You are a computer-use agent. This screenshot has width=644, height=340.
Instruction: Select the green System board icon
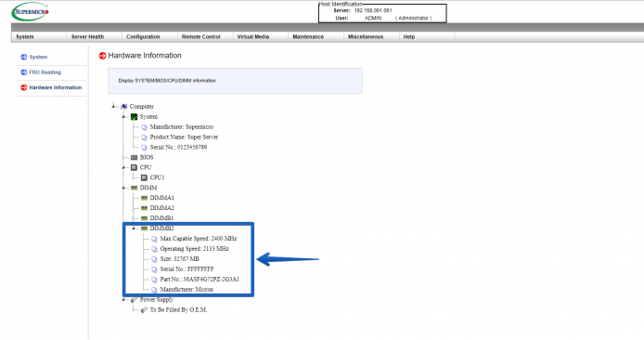click(134, 117)
